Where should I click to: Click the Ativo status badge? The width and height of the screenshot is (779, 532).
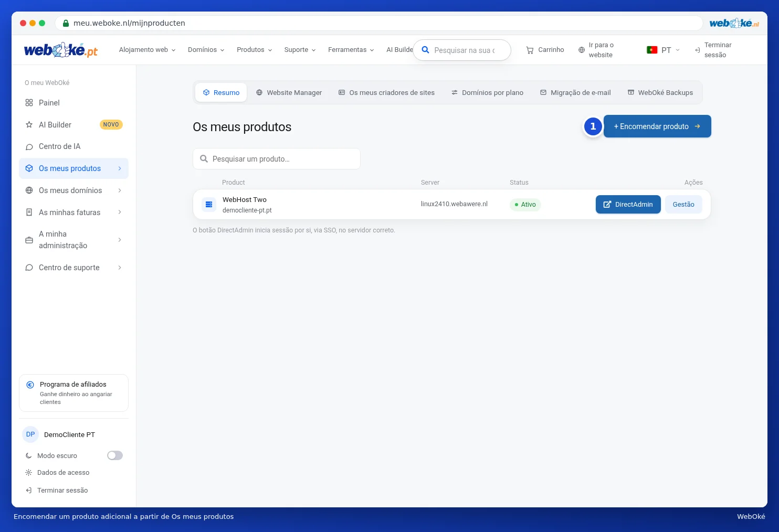[x=525, y=205]
